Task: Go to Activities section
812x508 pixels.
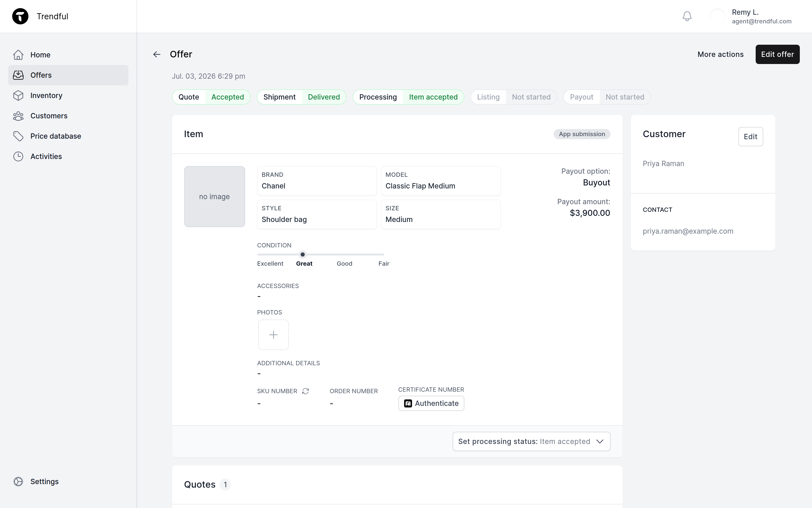Action: (68, 156)
